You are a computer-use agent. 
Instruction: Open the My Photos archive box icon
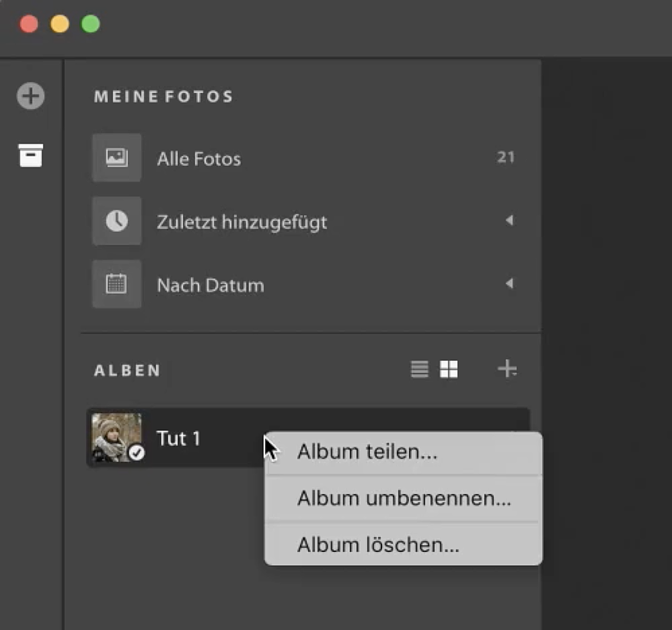pyautogui.click(x=31, y=155)
